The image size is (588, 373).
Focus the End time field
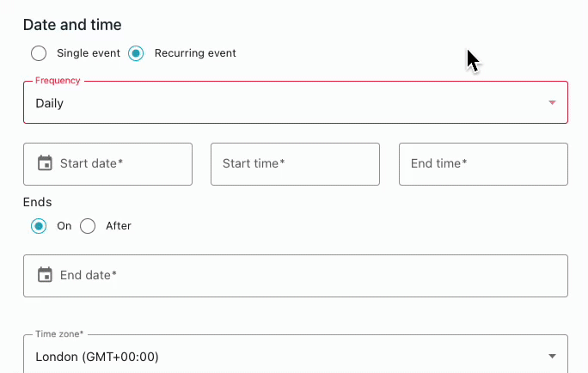click(x=483, y=164)
